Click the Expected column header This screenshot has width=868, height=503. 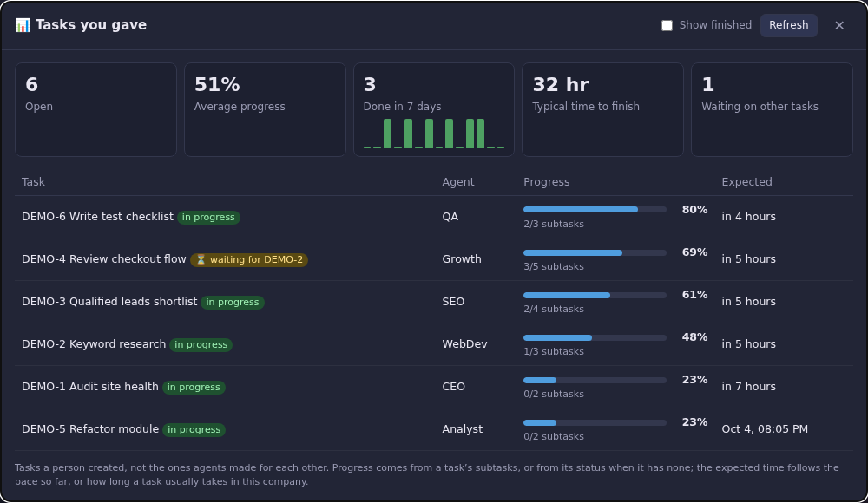[x=746, y=182]
